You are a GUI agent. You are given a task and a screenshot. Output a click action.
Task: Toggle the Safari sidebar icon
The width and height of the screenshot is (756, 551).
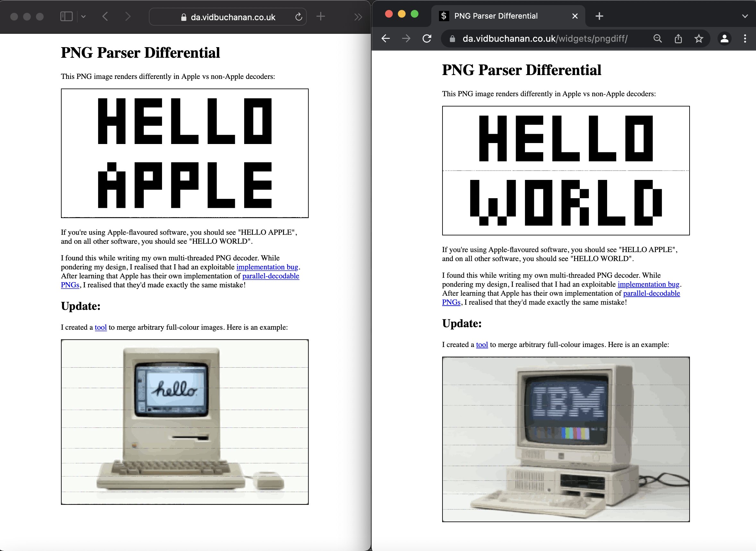[x=66, y=16]
